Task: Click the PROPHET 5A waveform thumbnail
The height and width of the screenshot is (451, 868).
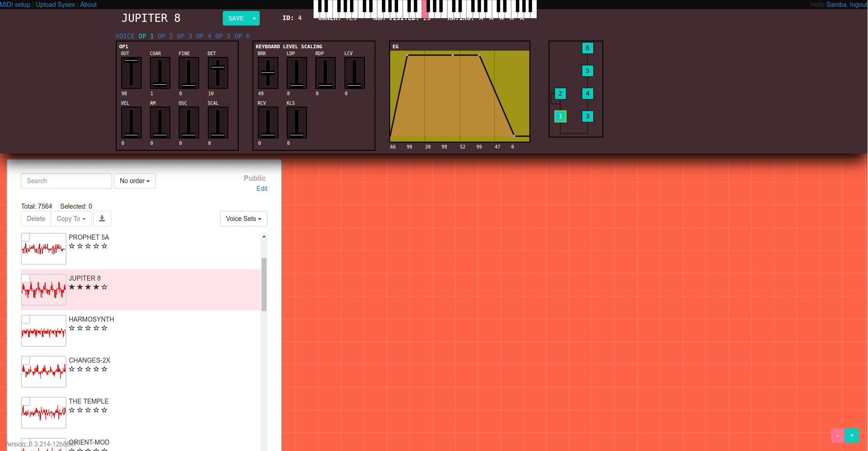Action: tap(44, 249)
